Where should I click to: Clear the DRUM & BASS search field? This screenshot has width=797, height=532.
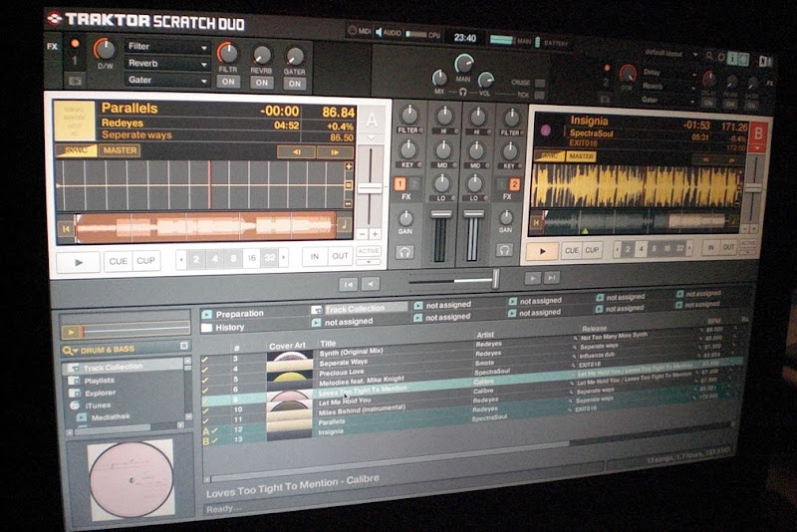pos(184,346)
